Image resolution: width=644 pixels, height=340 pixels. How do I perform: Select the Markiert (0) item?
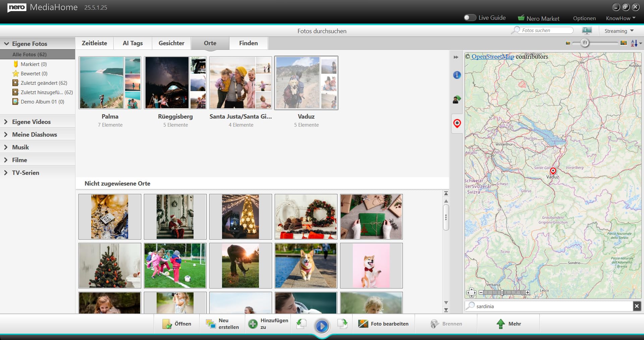[34, 64]
